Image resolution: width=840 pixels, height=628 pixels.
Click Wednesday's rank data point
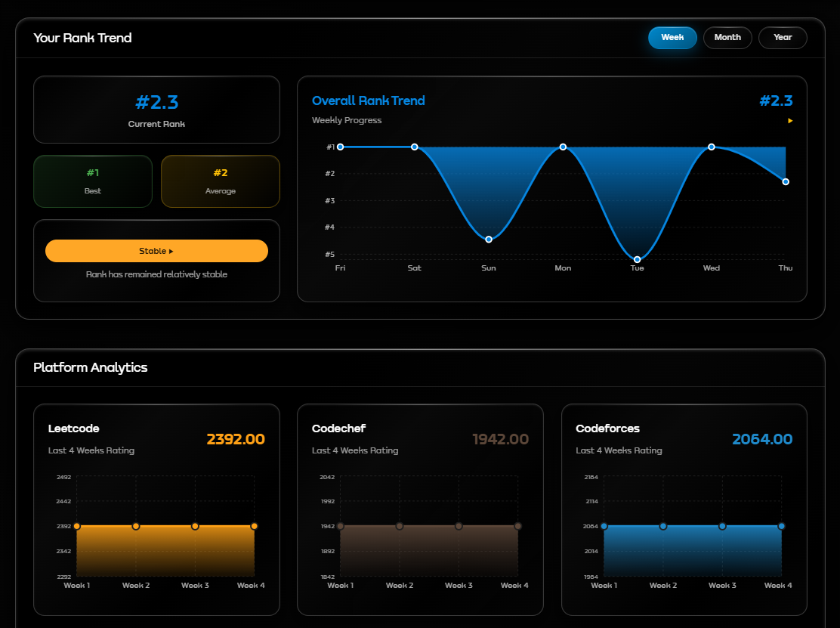[x=712, y=147]
